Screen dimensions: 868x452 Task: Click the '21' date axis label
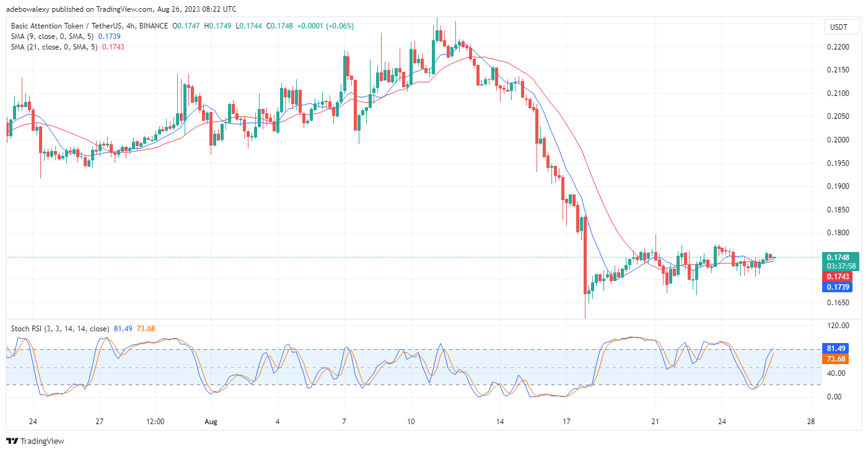coord(655,422)
